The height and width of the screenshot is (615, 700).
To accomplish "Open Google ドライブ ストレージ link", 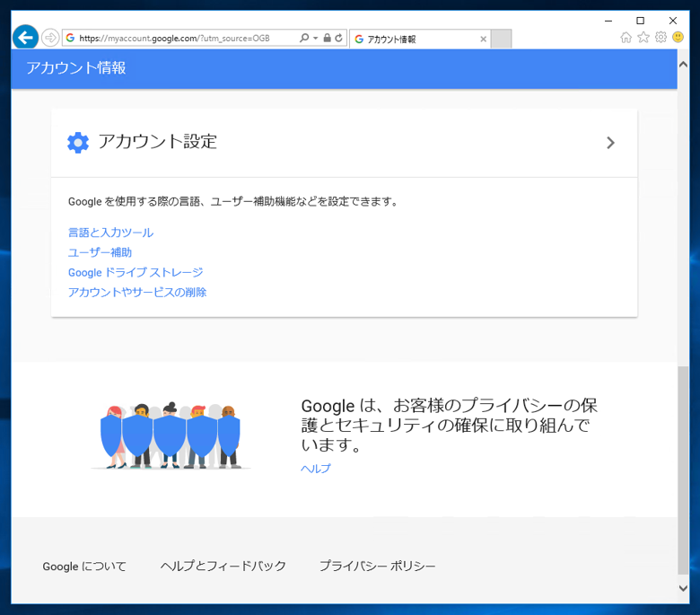I will pyautogui.click(x=136, y=272).
